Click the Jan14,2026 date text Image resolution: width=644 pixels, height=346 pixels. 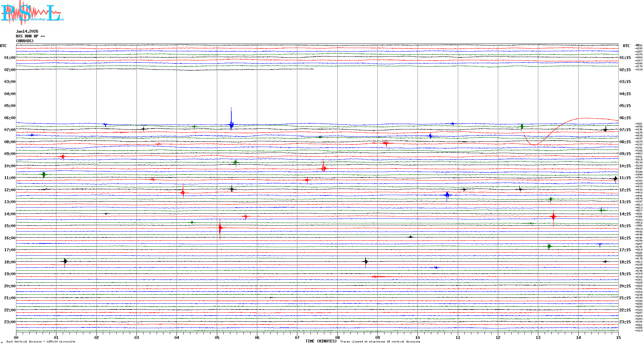[27, 31]
